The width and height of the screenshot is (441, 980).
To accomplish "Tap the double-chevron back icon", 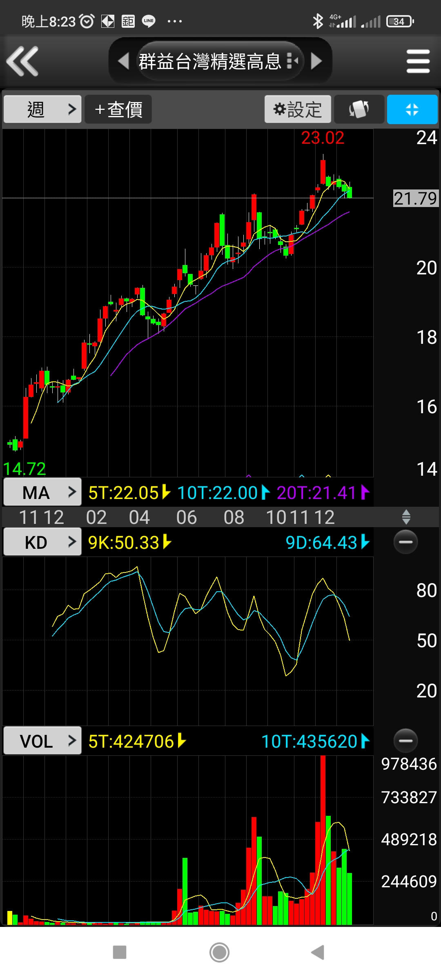I will [x=23, y=61].
